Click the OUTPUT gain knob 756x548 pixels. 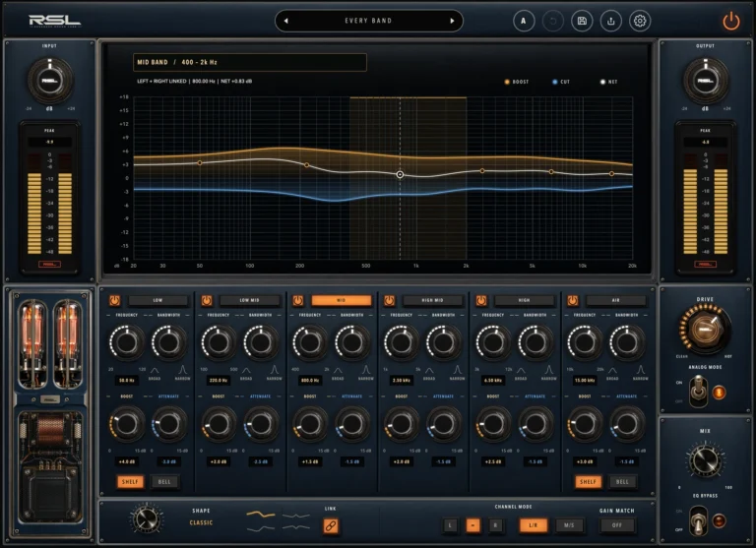tap(706, 81)
